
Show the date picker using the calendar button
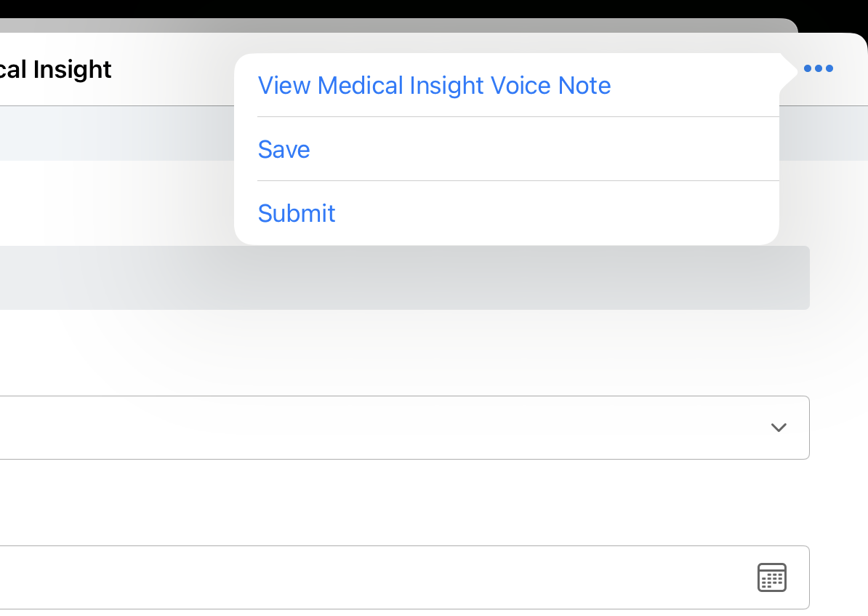click(x=772, y=577)
